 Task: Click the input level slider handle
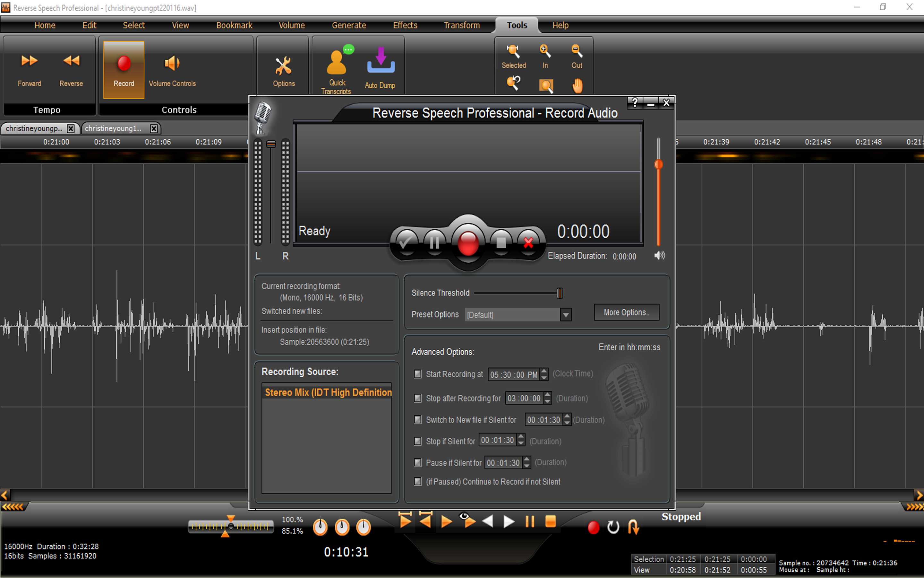pos(271,144)
